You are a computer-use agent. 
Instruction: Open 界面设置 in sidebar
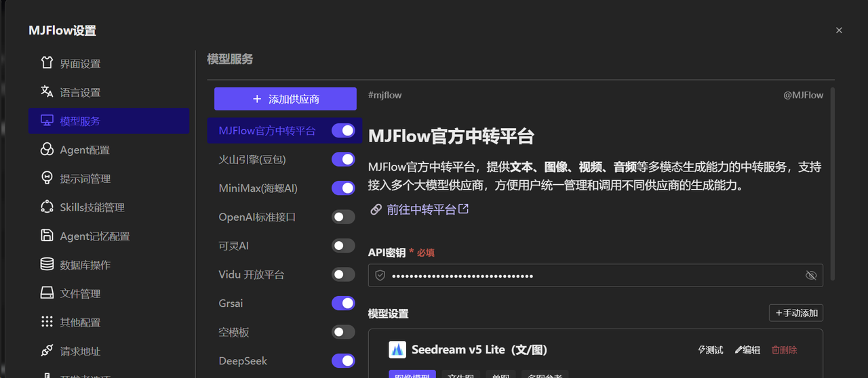click(x=108, y=63)
